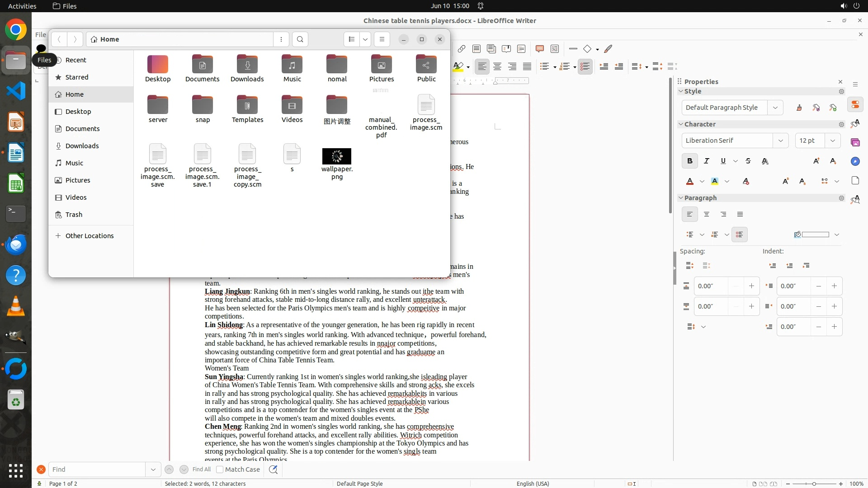Expand the Paragraph Style dropdown
The height and width of the screenshot is (488, 868).
coord(775,108)
